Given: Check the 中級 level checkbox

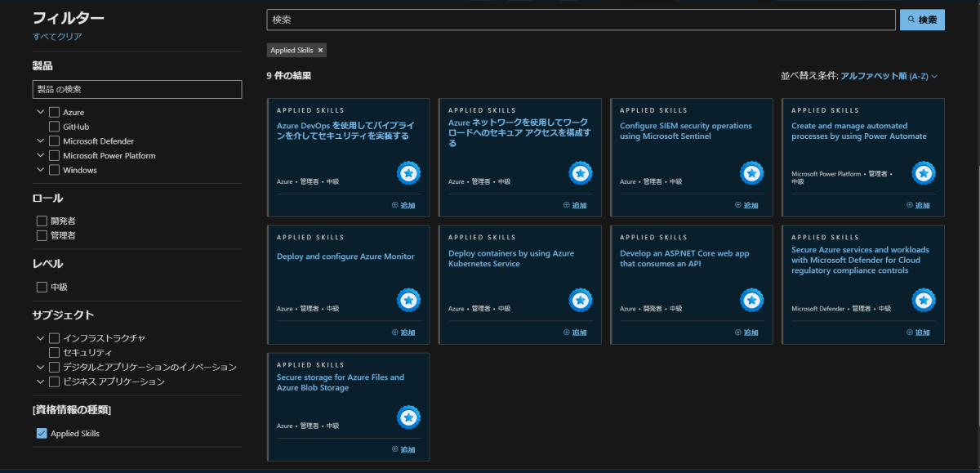Looking at the screenshot, I should [x=42, y=287].
